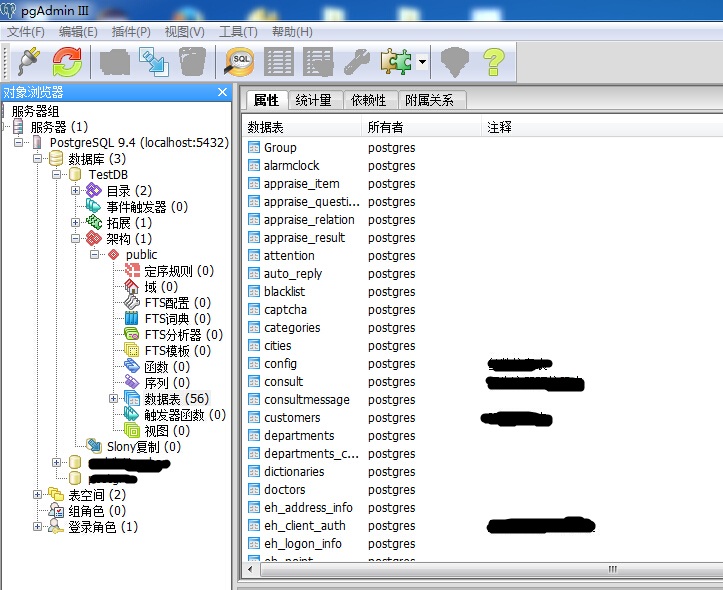Screen dimensions: 723x590
Task: Open the SQL query tool
Action: [239, 62]
